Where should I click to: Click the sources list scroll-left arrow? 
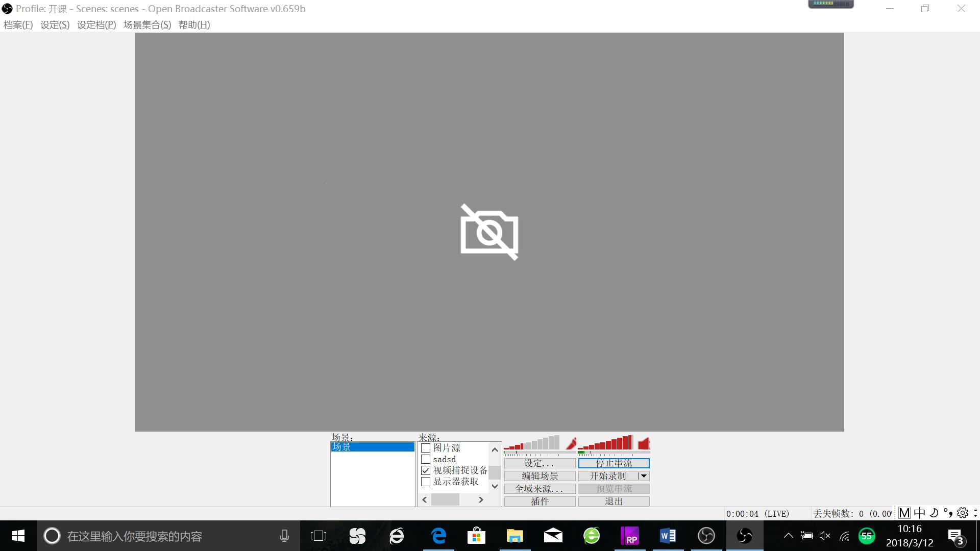425,500
